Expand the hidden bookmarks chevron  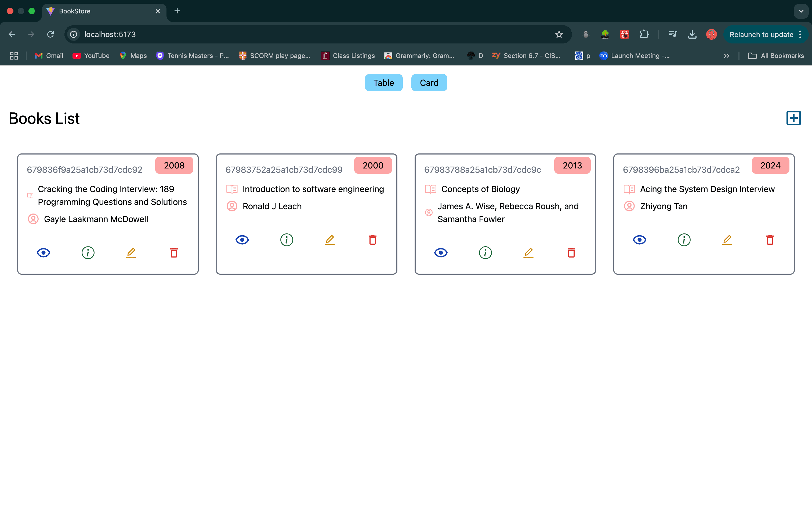click(x=726, y=56)
